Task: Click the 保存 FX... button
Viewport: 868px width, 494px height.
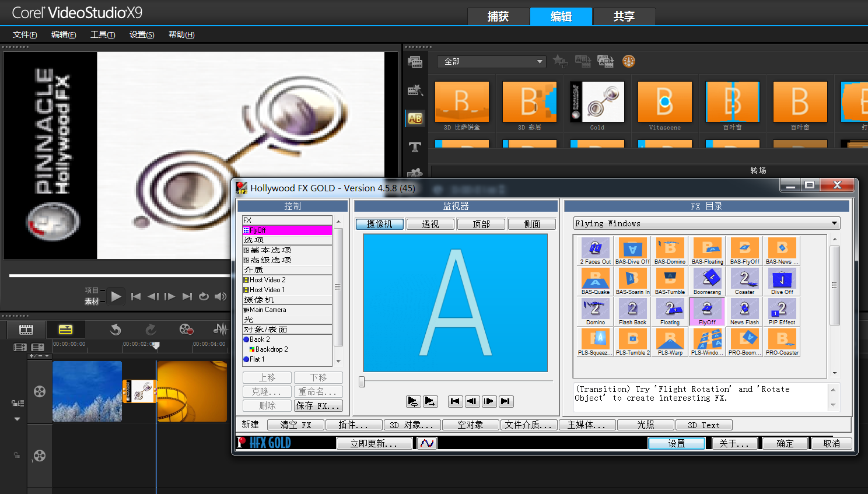Action: point(318,406)
